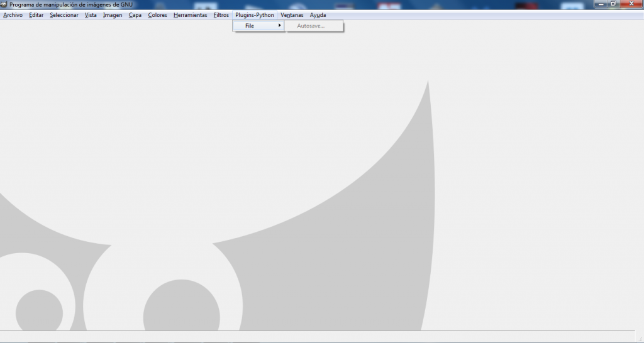Open the Colores menu

[x=157, y=15]
